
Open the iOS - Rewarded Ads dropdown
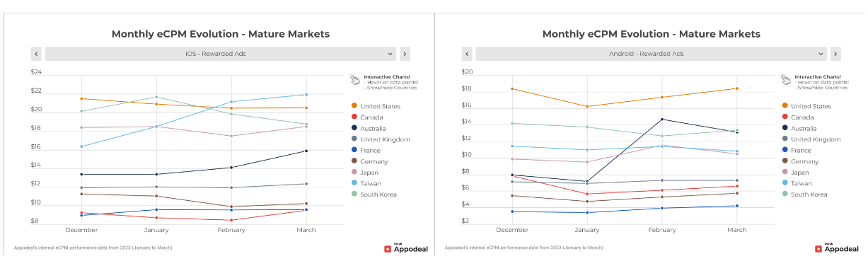pos(220,54)
